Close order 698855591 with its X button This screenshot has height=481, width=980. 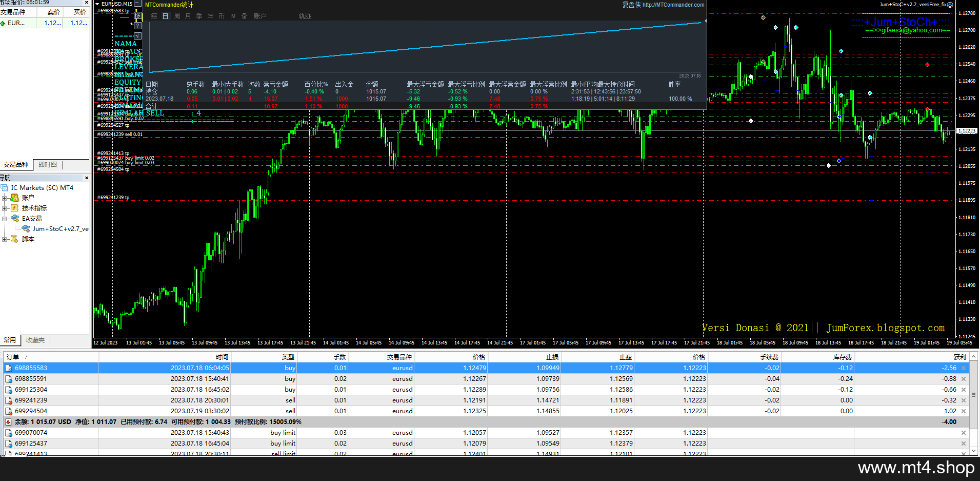click(964, 379)
